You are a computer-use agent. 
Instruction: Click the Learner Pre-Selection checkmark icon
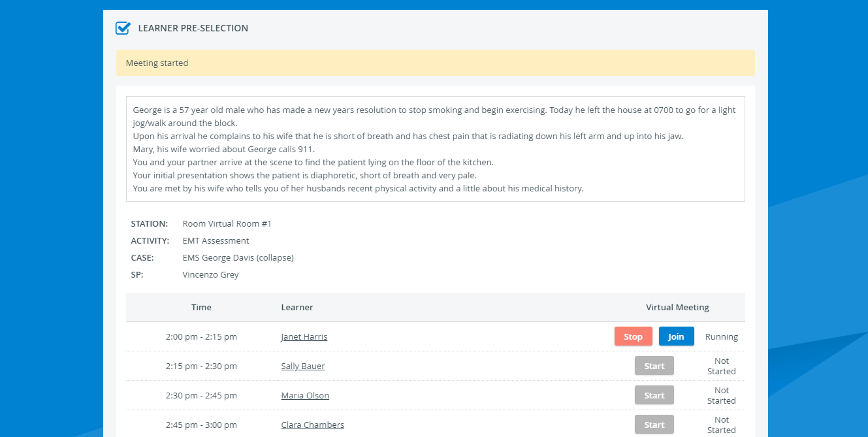pyautogui.click(x=123, y=28)
